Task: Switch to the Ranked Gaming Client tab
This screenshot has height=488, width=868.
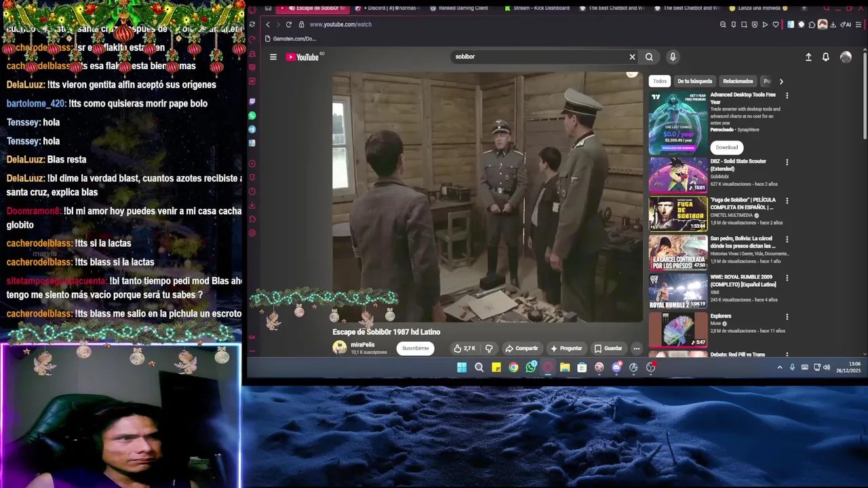Action: (462, 8)
